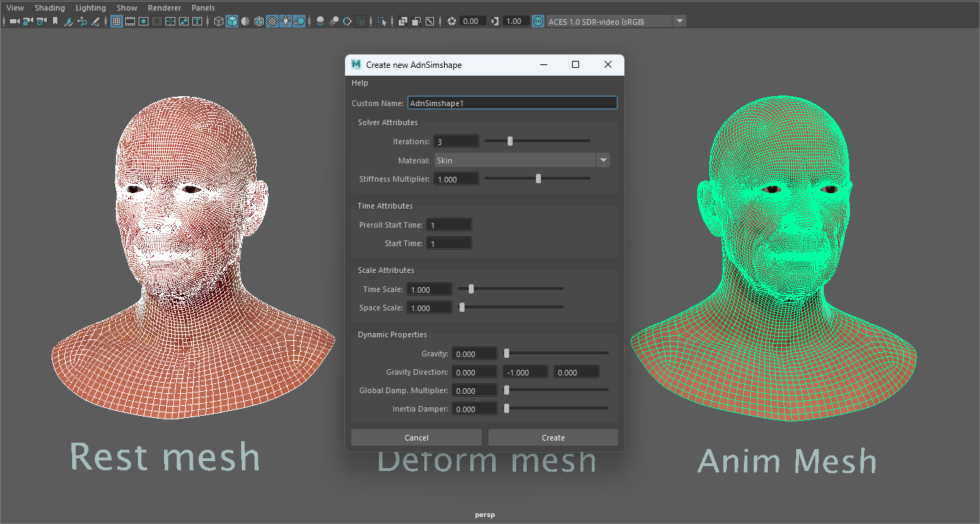Open the ACES view transform dropdown
980x524 pixels.
point(679,21)
